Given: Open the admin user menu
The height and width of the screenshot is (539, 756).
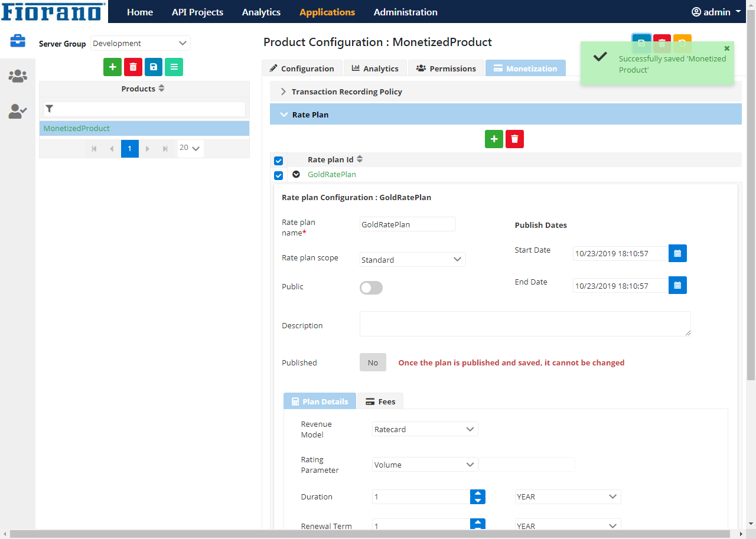Looking at the screenshot, I should [716, 12].
